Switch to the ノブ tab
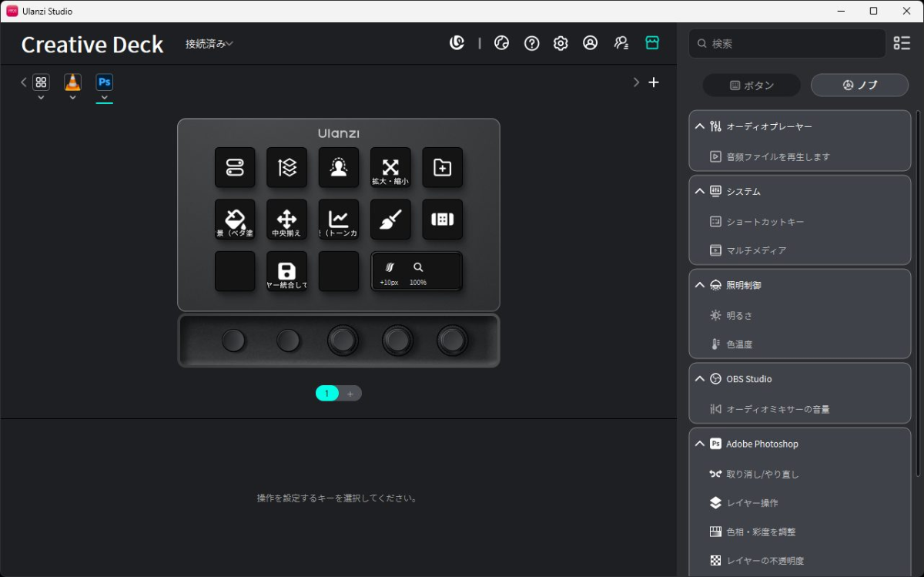This screenshot has width=924, height=577. (x=860, y=86)
